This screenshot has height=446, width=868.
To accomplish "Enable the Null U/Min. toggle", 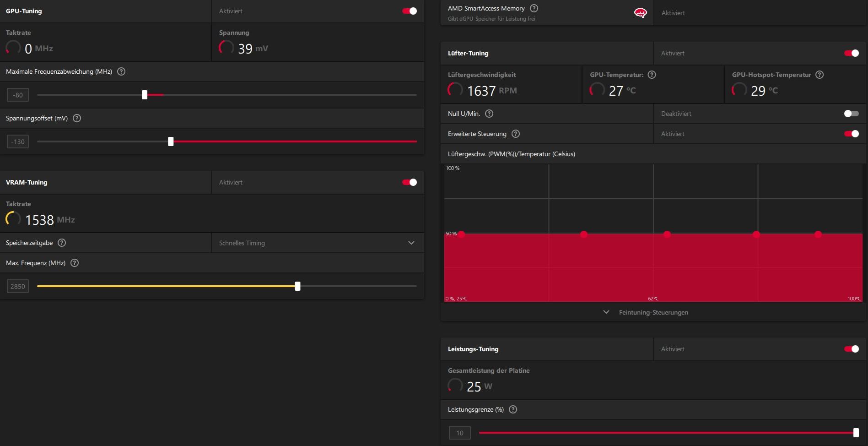I will pos(852,114).
